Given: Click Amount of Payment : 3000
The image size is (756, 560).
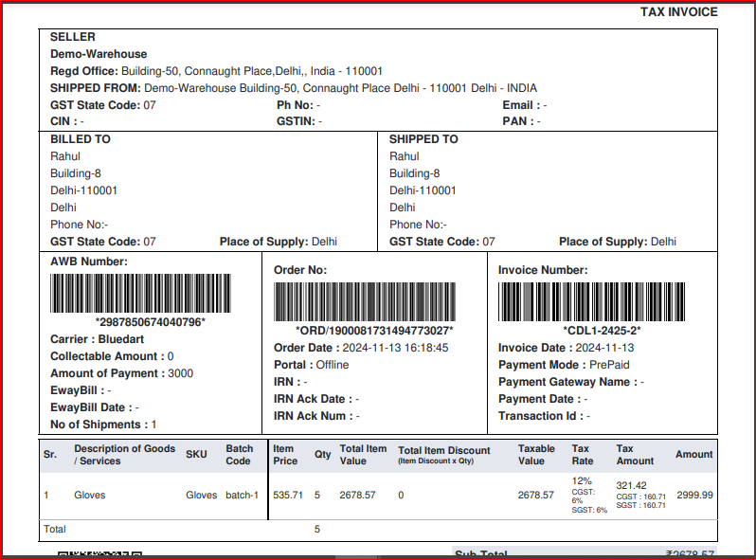Looking at the screenshot, I should pyautogui.click(x=121, y=373).
